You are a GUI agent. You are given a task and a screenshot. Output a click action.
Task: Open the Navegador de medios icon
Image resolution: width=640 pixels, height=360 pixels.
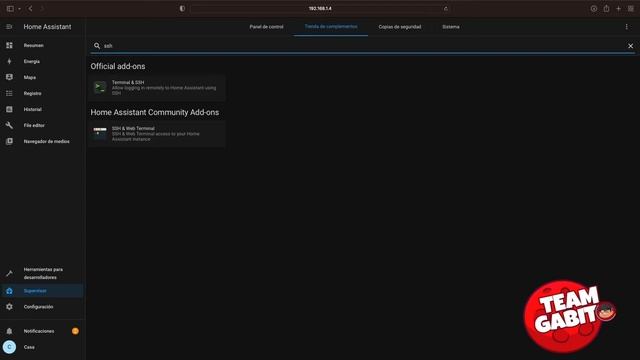(9, 141)
